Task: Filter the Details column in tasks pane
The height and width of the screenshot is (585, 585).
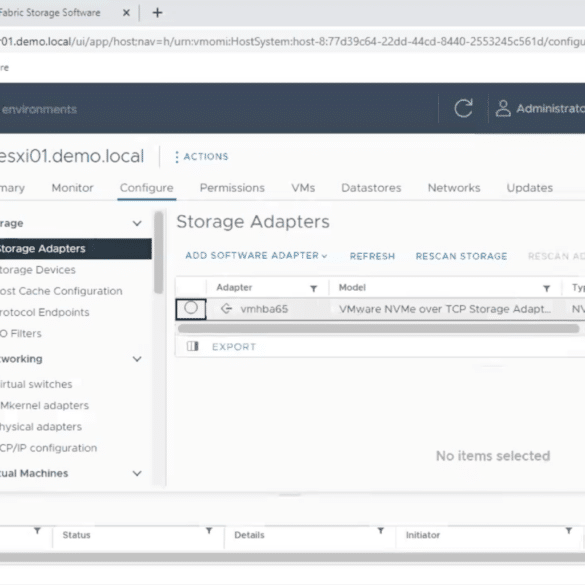Action: click(381, 531)
